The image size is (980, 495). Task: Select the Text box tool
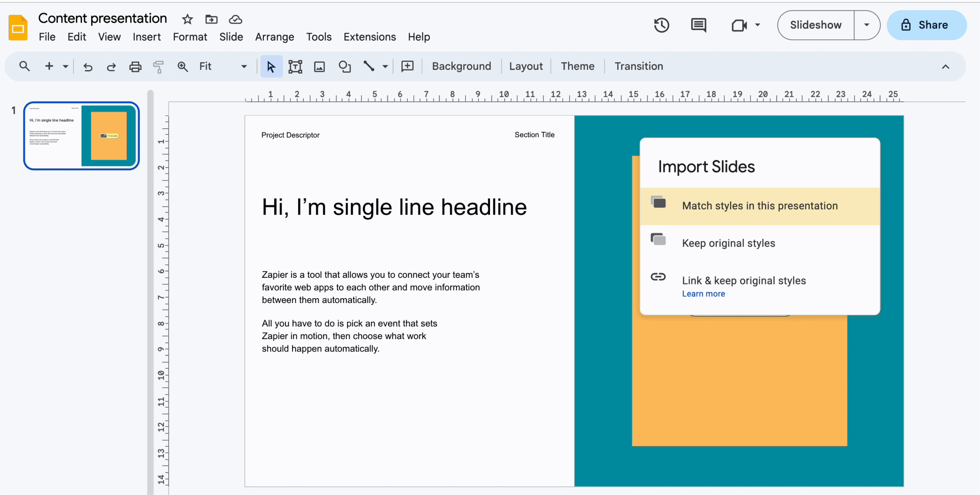click(x=295, y=66)
